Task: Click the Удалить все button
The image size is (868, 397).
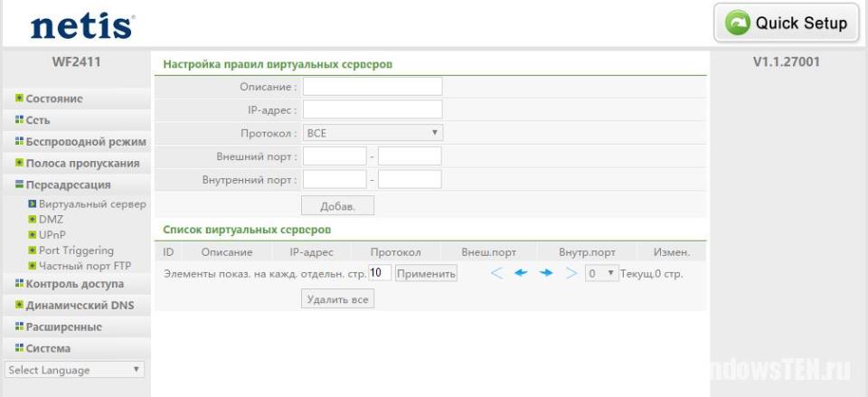Action: click(x=337, y=299)
